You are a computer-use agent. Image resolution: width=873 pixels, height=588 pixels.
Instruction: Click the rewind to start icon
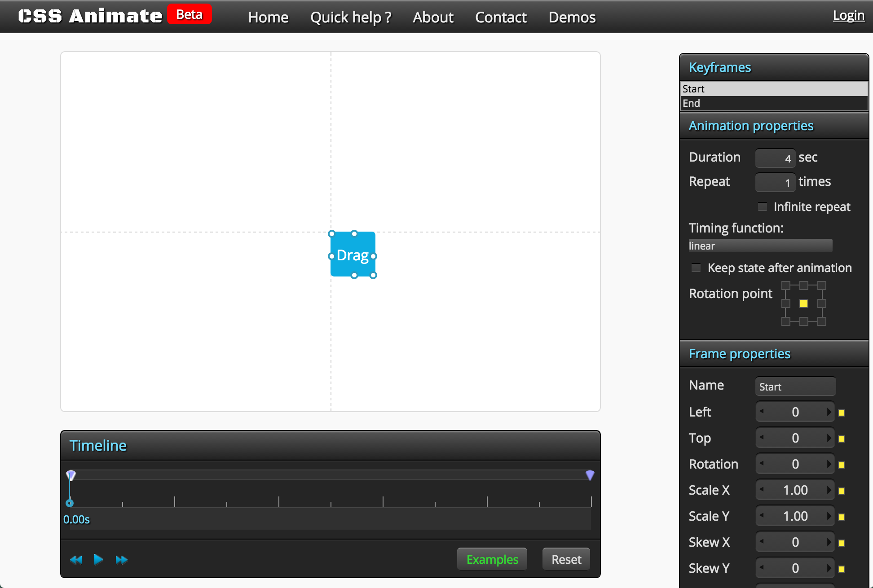(75, 559)
